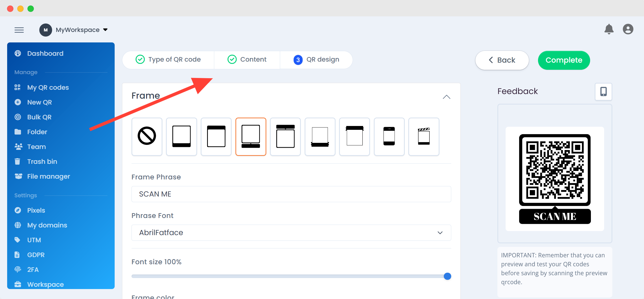The height and width of the screenshot is (299, 644).
Task: Select the no-frame option for the QR code
Action: point(147,136)
